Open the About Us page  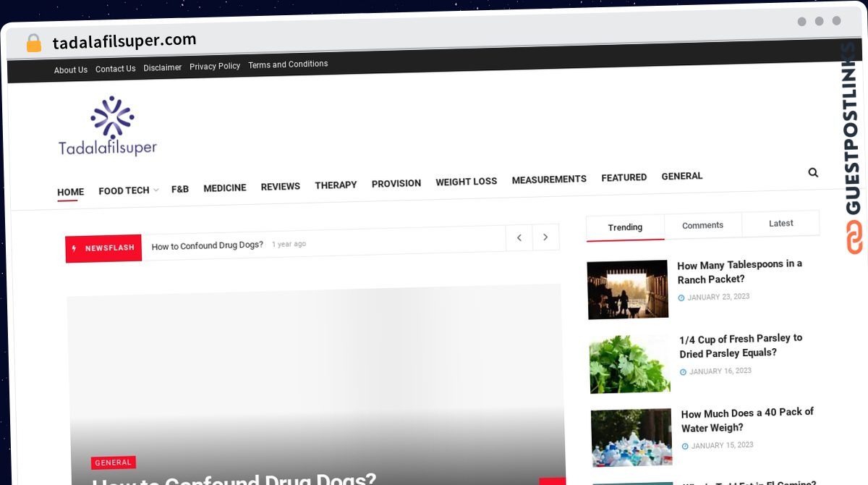coord(71,70)
